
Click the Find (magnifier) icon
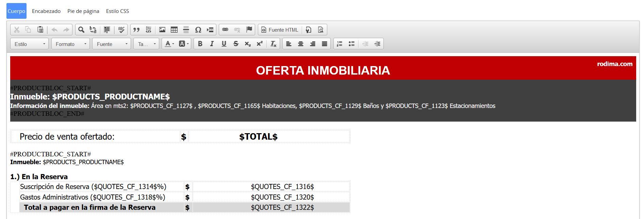(x=81, y=30)
